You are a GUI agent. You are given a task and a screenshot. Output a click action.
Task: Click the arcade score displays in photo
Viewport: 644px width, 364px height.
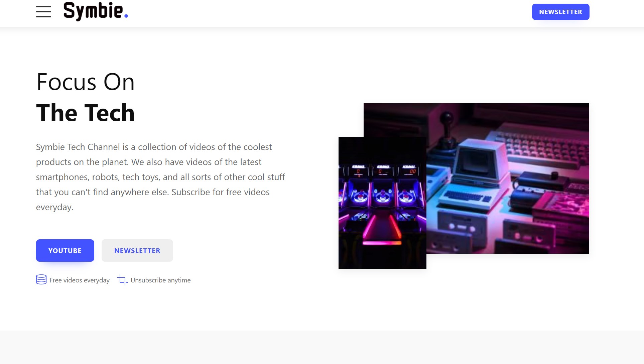tap(383, 170)
